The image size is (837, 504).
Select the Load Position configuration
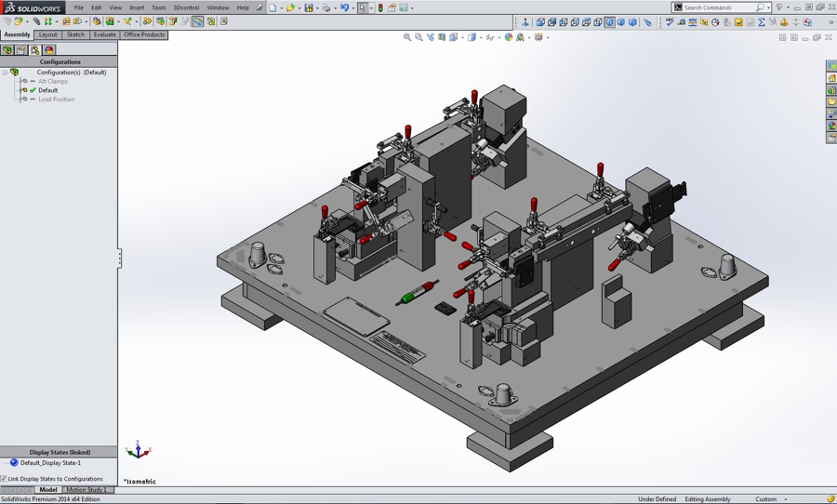click(56, 99)
